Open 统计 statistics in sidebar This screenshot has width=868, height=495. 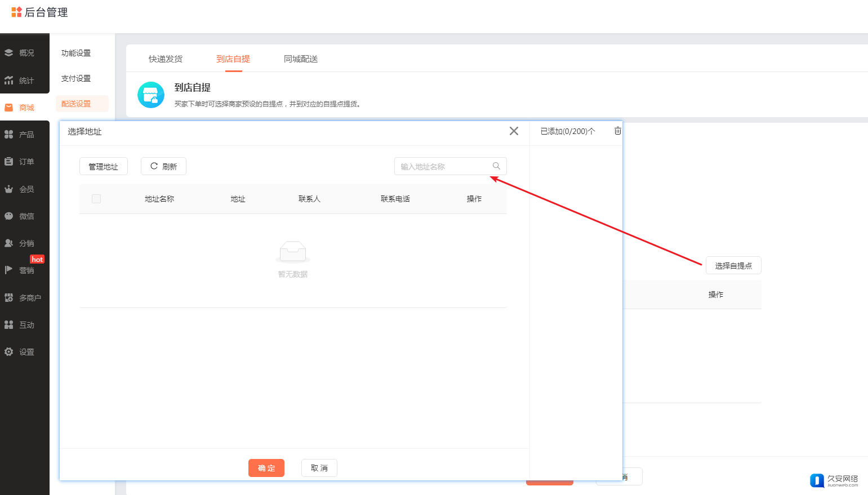tap(25, 81)
